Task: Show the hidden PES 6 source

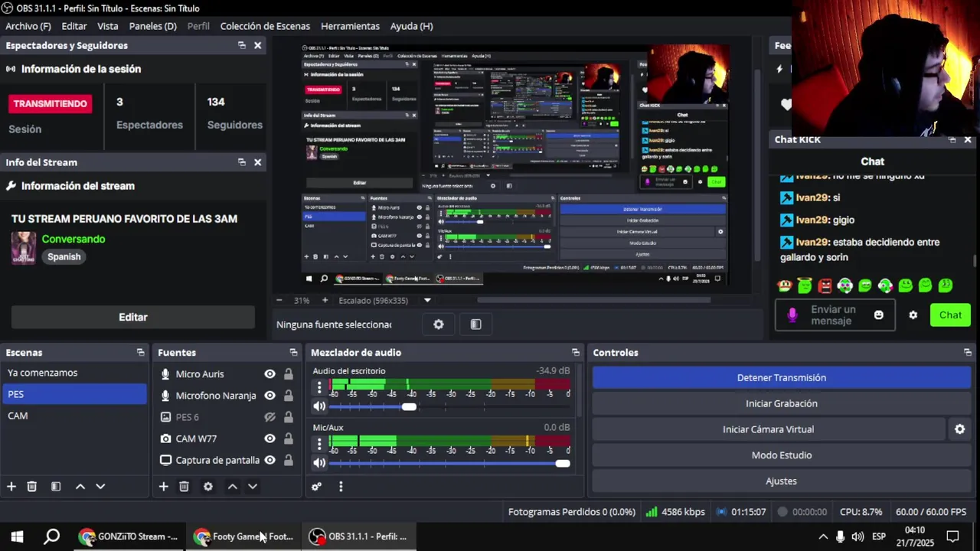Action: [x=269, y=417]
